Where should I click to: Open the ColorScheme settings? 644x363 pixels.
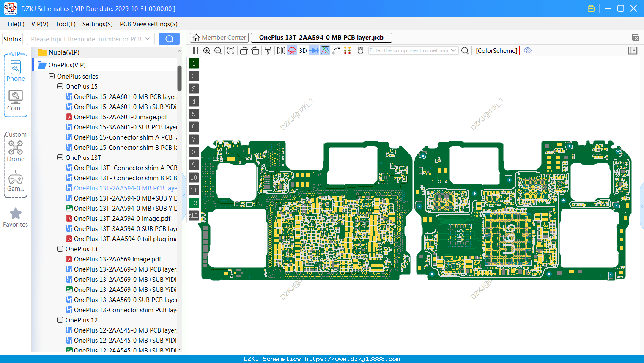point(496,50)
